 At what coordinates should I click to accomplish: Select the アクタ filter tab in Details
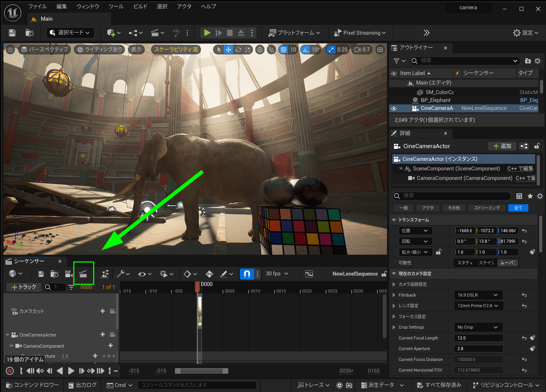pyautogui.click(x=428, y=208)
